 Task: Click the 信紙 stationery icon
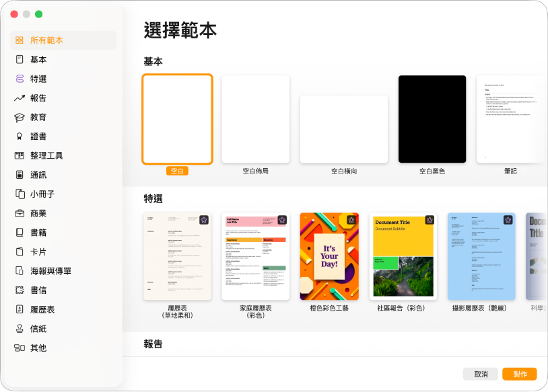click(x=20, y=329)
